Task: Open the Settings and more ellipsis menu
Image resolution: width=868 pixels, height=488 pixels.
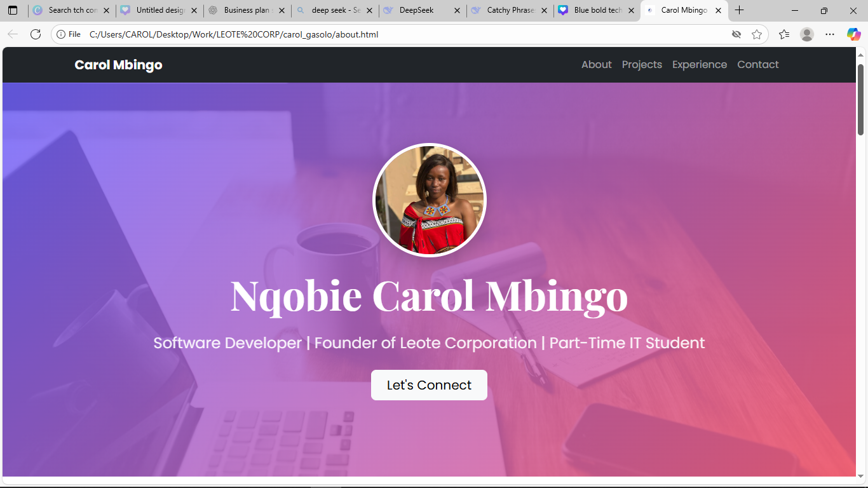Action: [830, 34]
